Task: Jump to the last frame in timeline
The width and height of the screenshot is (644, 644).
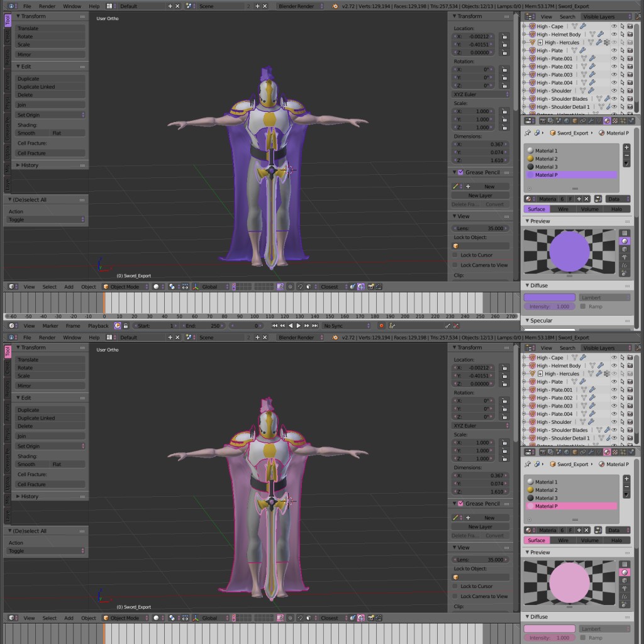Action: pyautogui.click(x=314, y=326)
